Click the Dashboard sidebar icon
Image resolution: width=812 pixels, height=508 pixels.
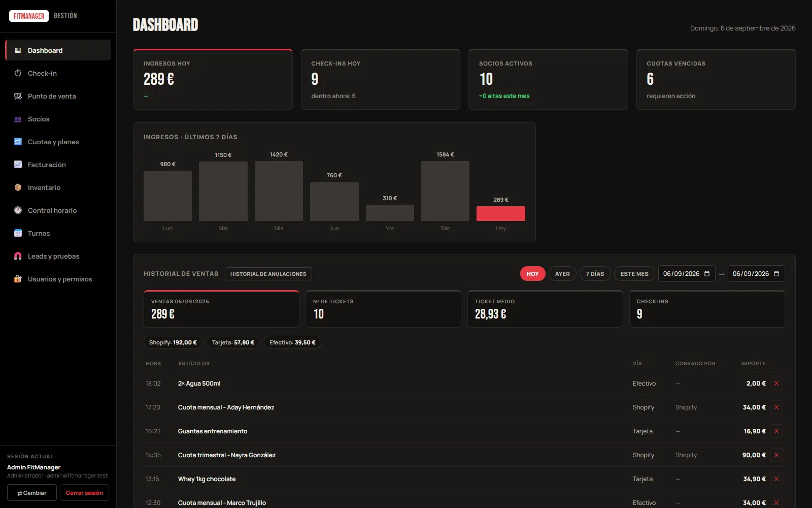18,50
